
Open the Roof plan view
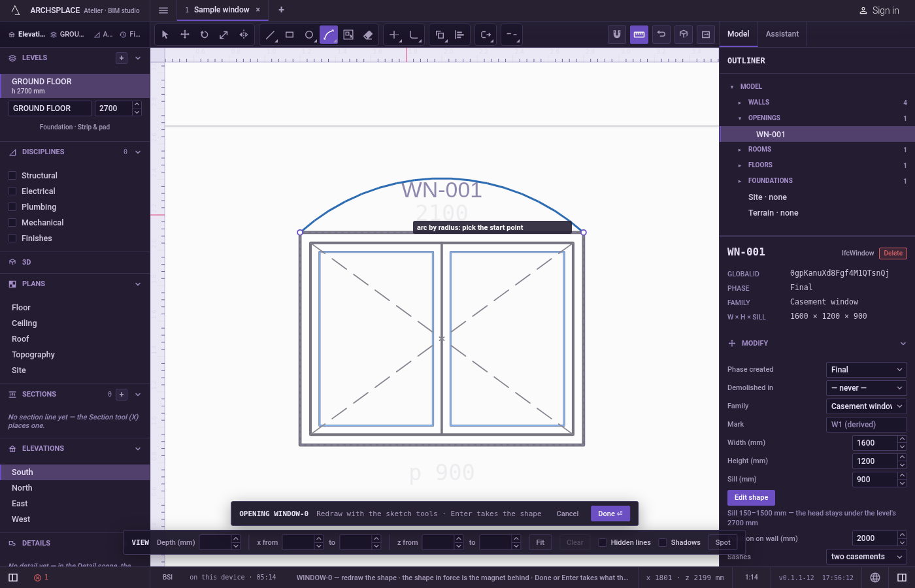(75, 339)
